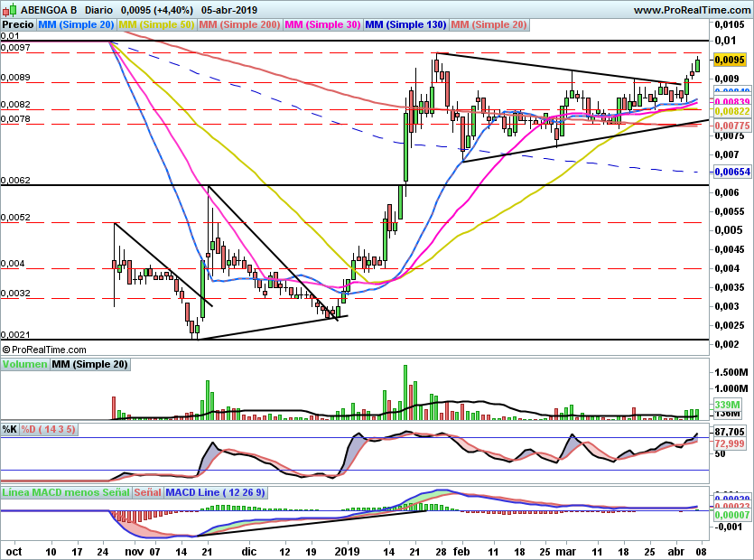Click the 0,0078 level label
The image size is (754, 560).
[x=15, y=118]
